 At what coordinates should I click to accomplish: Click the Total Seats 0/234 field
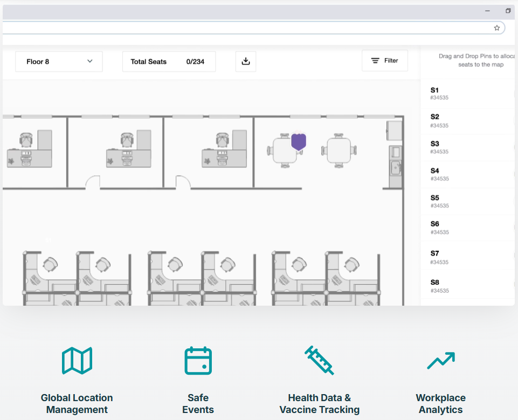(169, 61)
